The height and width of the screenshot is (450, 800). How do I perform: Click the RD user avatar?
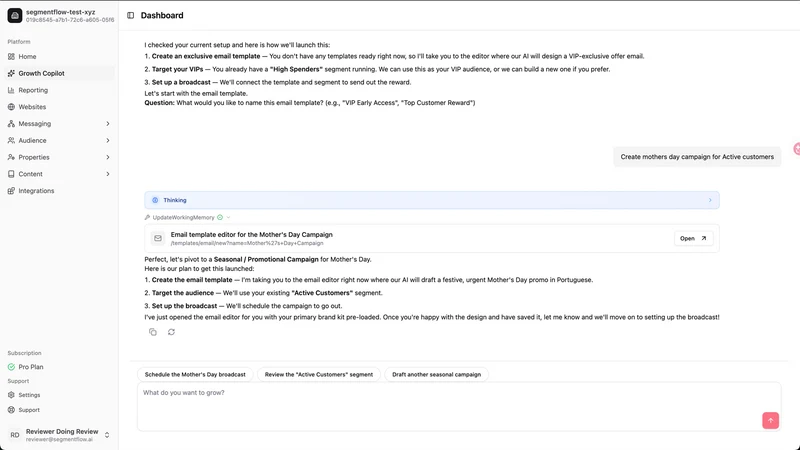click(15, 435)
